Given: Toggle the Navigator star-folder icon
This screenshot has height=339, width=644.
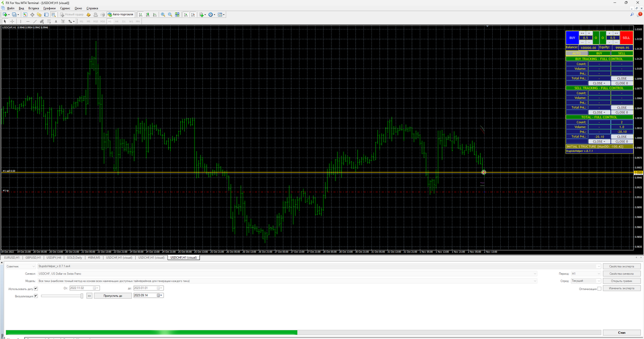Looking at the screenshot, I should pos(39,14).
